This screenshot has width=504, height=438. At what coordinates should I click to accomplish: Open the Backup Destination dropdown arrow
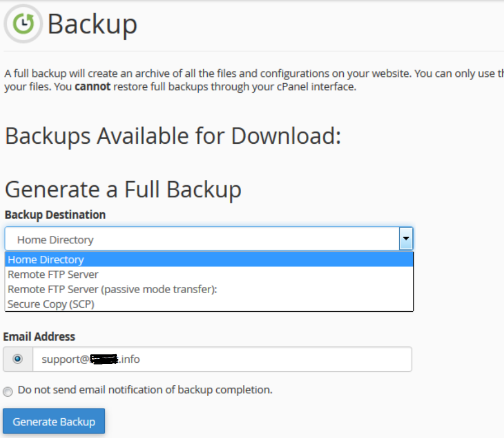tap(405, 239)
